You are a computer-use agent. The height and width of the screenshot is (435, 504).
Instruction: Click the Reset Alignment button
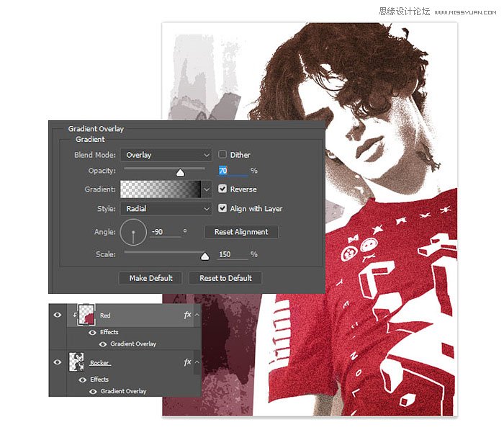click(241, 232)
